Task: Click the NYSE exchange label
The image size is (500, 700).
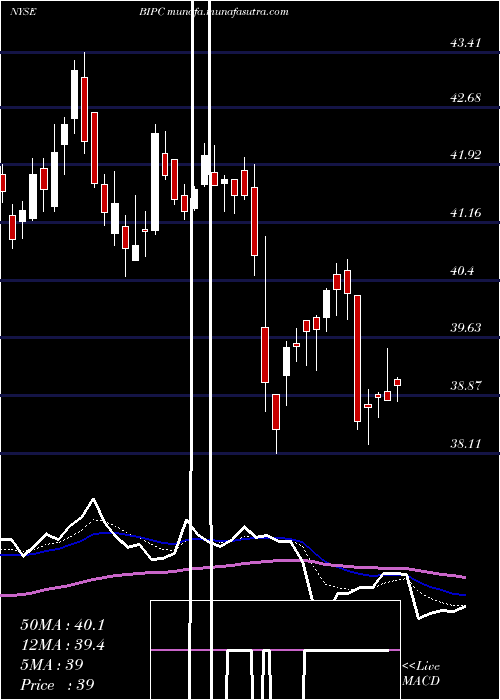Action: click(x=23, y=12)
